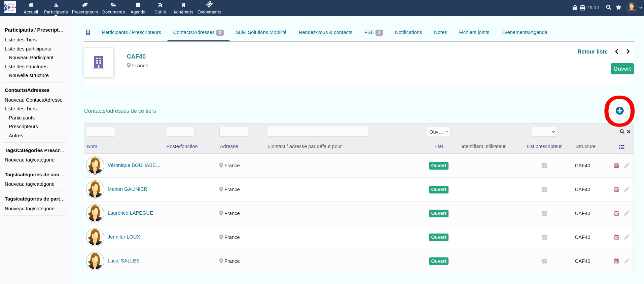Click the Retour liste link

click(x=592, y=51)
